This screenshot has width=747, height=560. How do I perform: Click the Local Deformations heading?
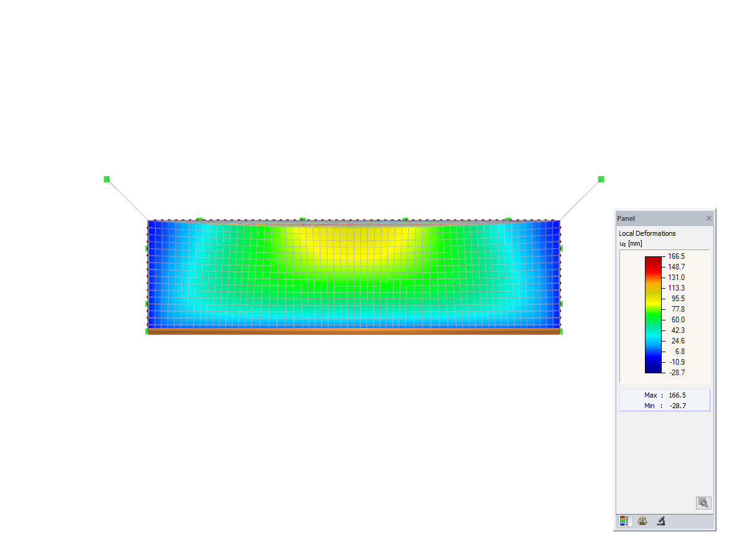[x=647, y=233]
